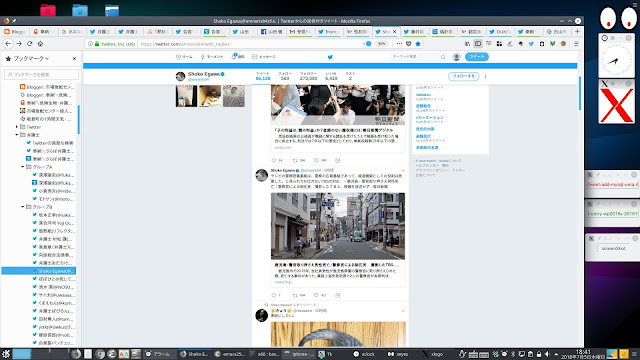Open the Library icon in toolbar
The image size is (640, 360).
click(467, 44)
